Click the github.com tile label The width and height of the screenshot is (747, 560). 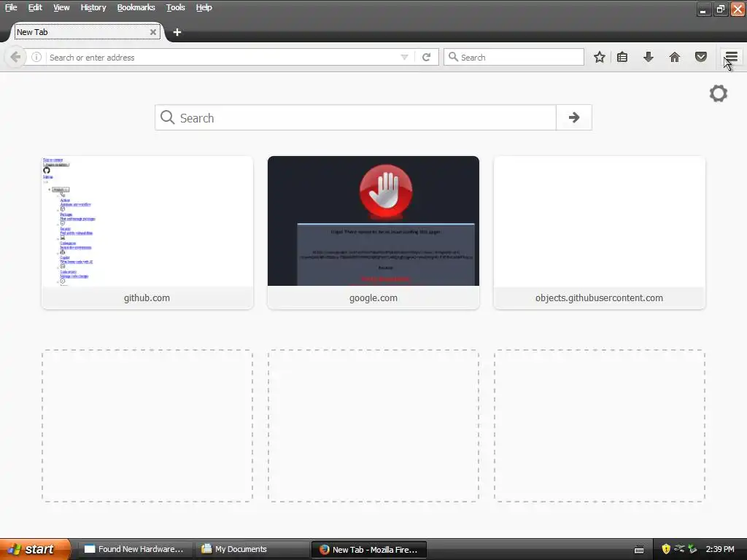point(147,297)
